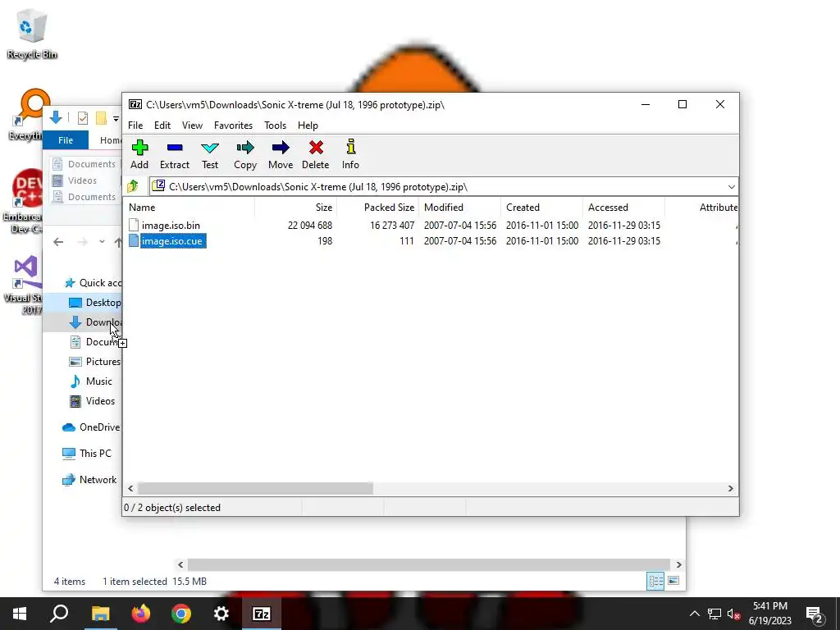Click the Add button in 7-Zip toolbar
The width and height of the screenshot is (840, 630).
point(139,154)
